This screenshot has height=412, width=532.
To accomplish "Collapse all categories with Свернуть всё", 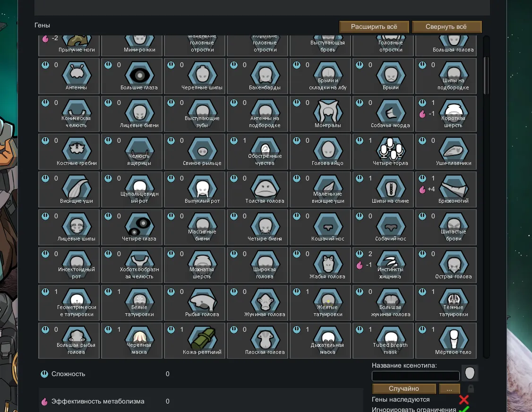I will click(446, 27).
